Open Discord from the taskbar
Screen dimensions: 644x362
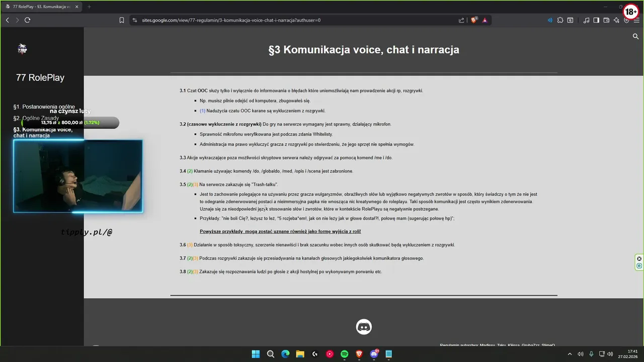374,354
